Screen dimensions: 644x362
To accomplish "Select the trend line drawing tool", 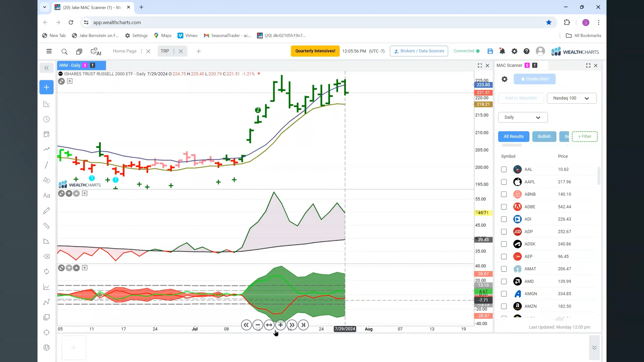I will [x=47, y=165].
